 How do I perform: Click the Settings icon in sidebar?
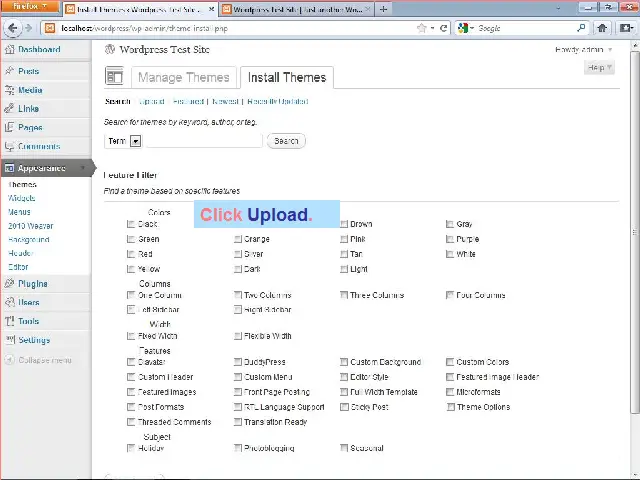click(x=9, y=340)
